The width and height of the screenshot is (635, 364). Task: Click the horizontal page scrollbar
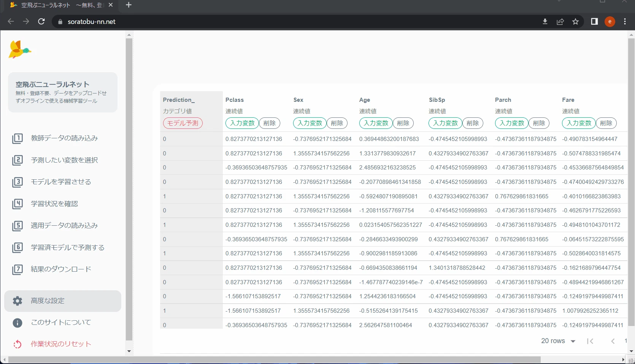[275, 359]
